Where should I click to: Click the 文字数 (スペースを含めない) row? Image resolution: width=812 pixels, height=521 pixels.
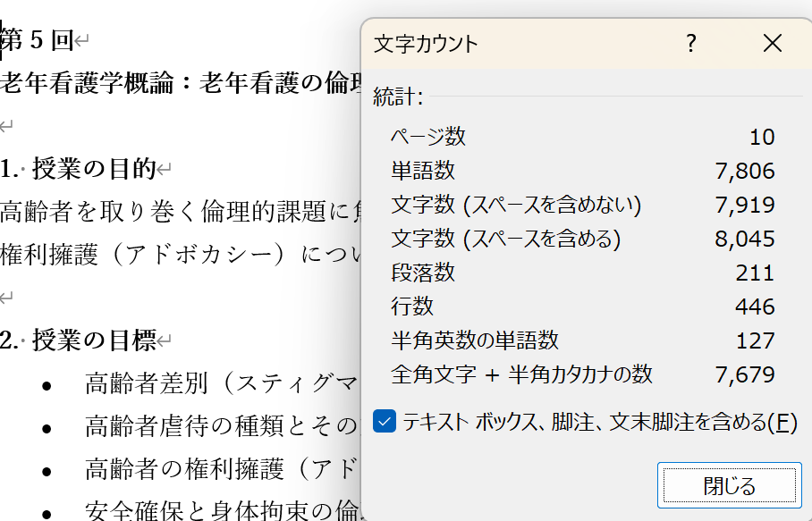[x=516, y=205]
